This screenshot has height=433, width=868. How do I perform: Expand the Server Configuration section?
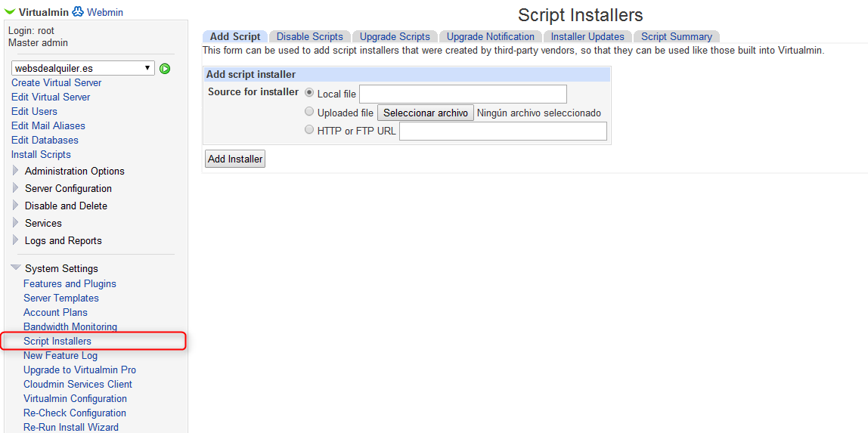coord(16,188)
